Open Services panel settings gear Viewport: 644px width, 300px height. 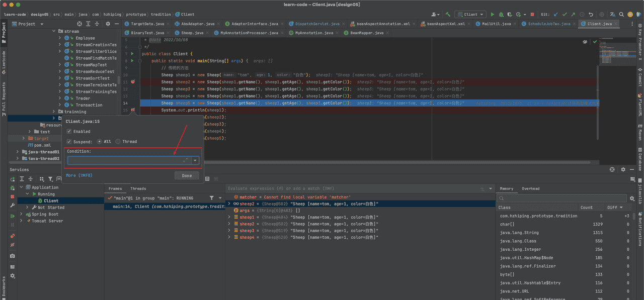(x=623, y=170)
